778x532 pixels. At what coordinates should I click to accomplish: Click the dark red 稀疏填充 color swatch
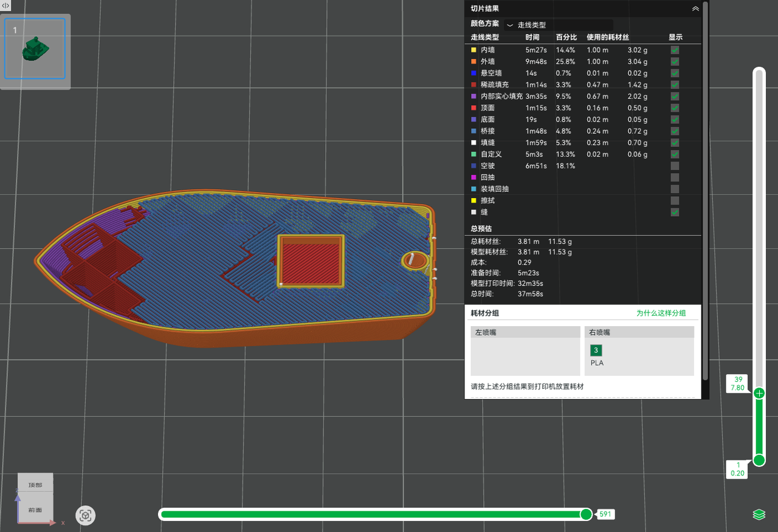474,84
